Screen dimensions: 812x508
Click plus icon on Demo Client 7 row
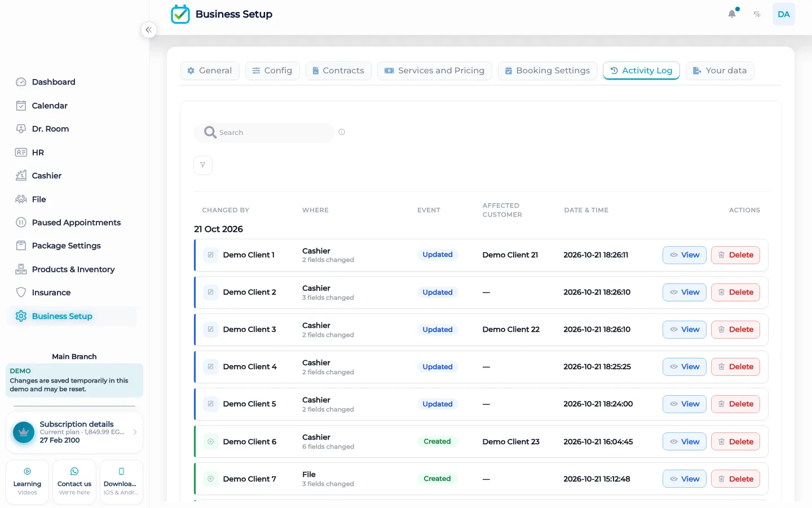[x=210, y=479]
